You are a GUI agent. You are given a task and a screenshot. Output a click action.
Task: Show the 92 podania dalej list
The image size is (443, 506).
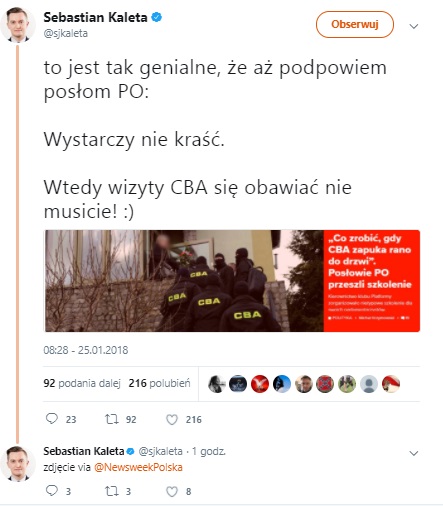[x=82, y=383]
